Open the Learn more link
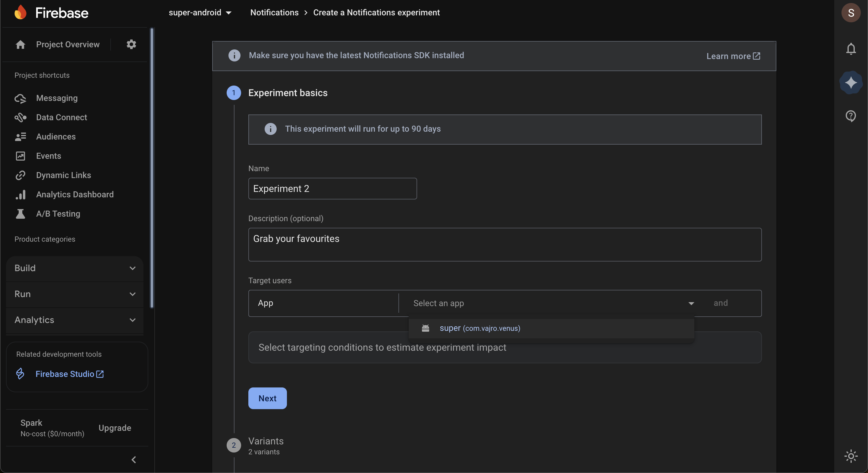868x473 pixels. click(733, 56)
